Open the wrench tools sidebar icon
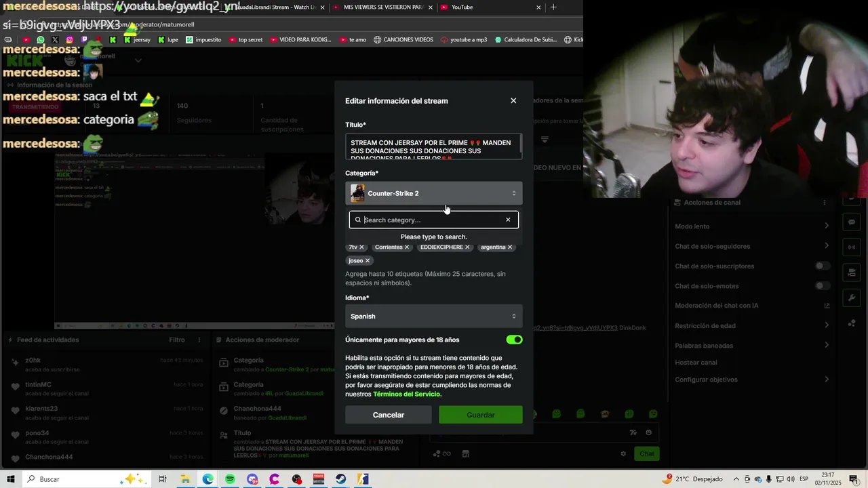868x488 pixels. coord(852,298)
